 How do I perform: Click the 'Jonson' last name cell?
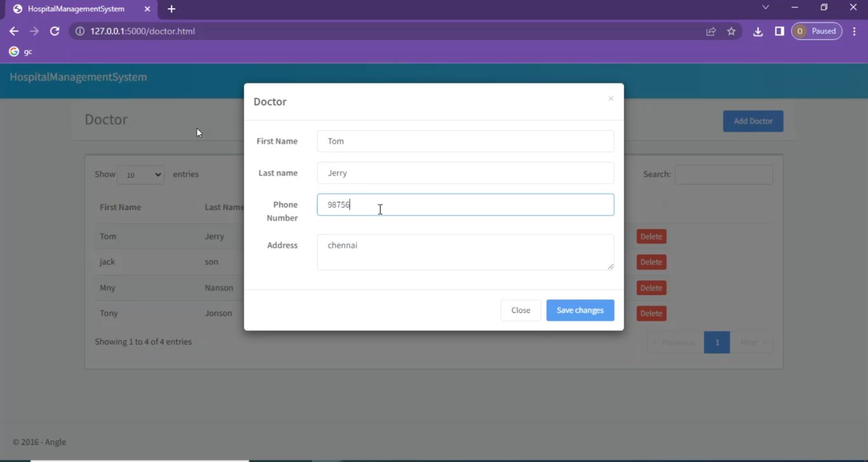[x=218, y=313]
